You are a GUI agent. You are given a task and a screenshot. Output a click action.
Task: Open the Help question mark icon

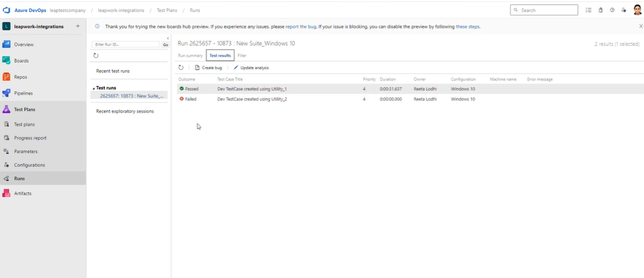[612, 10]
